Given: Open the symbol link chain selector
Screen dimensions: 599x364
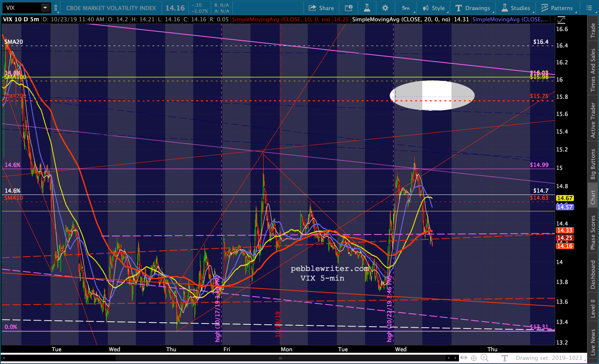Looking at the screenshot, I should 56,8.
